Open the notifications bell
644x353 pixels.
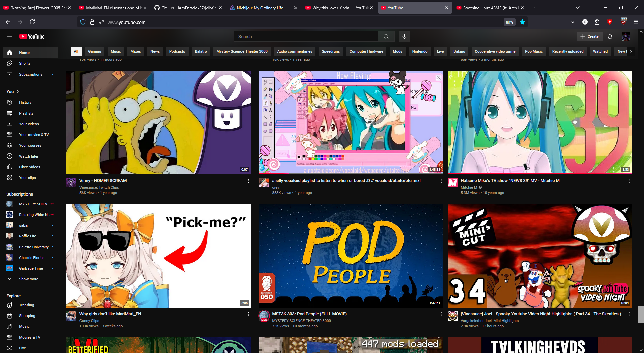tap(610, 36)
